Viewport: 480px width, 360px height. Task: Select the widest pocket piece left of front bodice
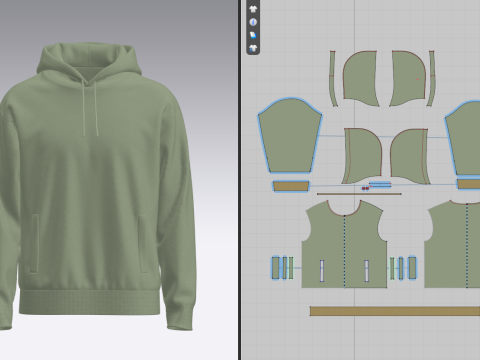[x=275, y=268]
